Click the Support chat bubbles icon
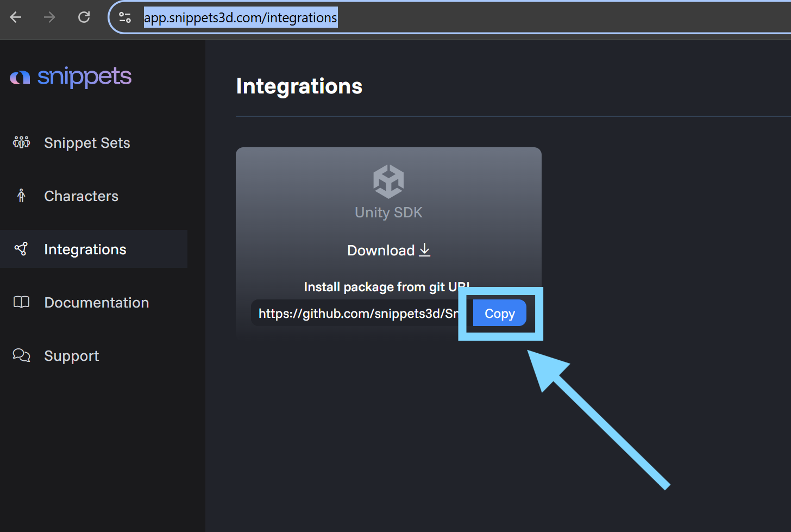 point(21,355)
